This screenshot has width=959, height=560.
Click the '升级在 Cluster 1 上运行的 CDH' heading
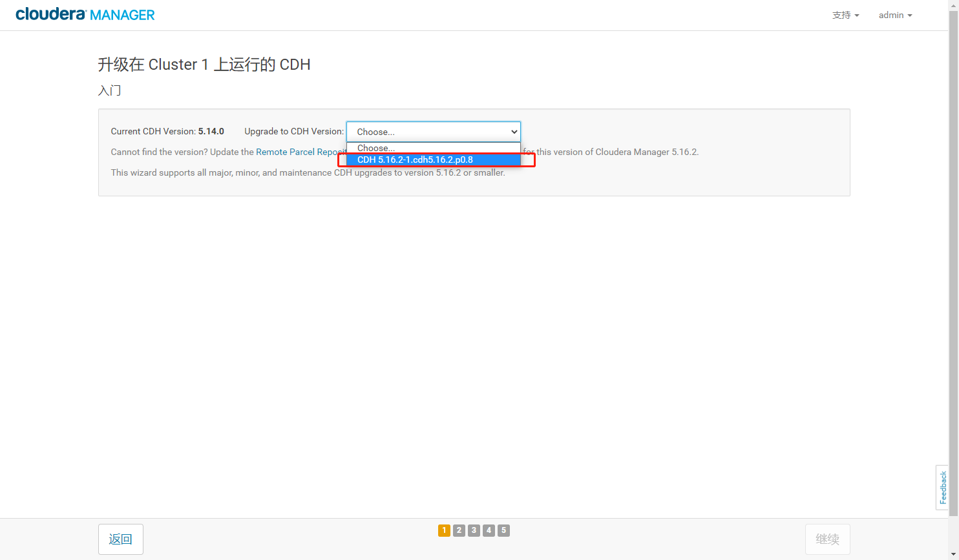[204, 65]
